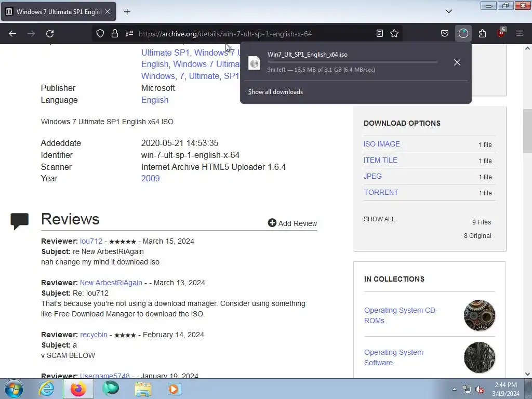Open Windows Media Player from taskbar

point(175,389)
